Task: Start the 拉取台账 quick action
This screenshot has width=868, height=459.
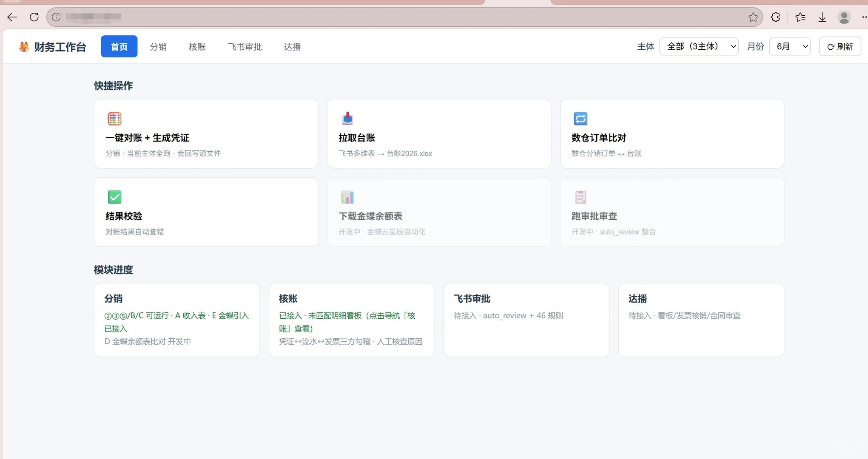Action: click(x=439, y=133)
